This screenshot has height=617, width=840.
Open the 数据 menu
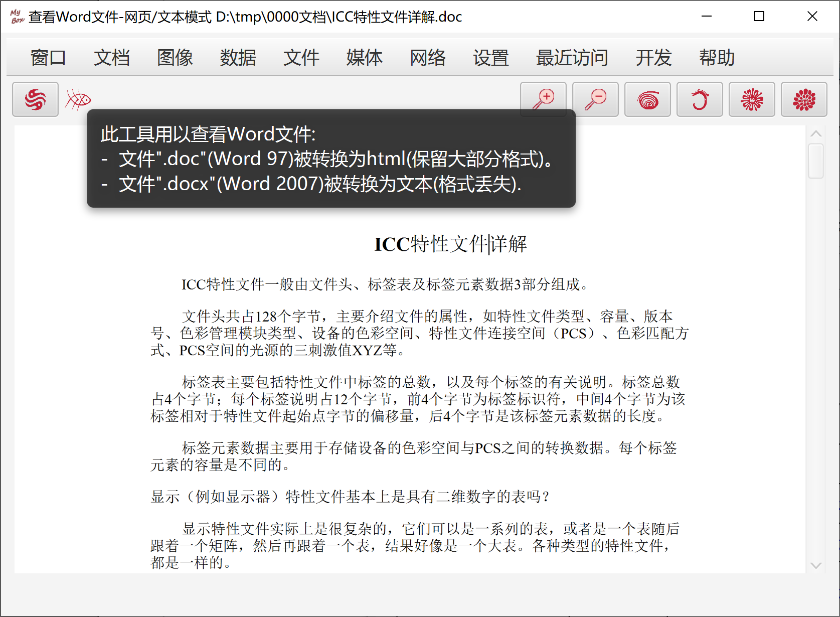point(238,58)
